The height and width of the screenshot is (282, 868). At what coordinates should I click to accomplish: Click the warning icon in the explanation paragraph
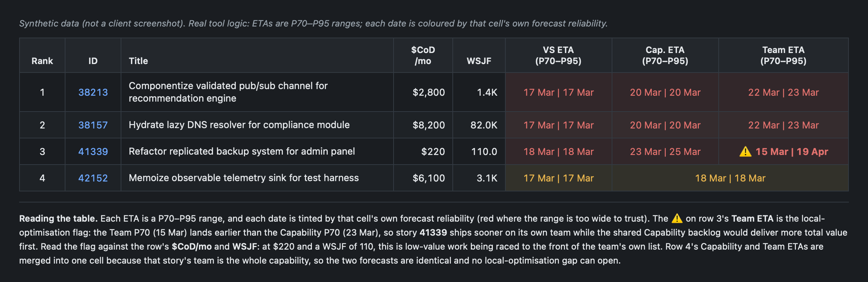tap(677, 218)
